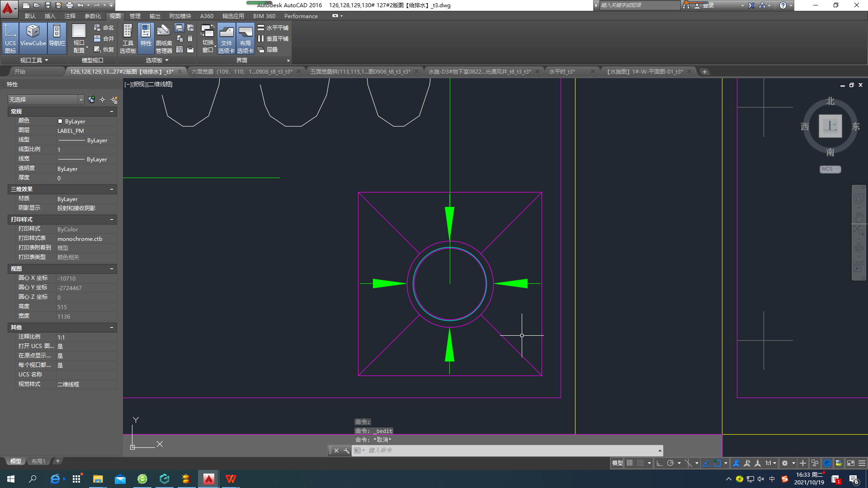Viewport: 868px width, 488px height.
Task: Click the ViewCube 北 north label
Action: pyautogui.click(x=830, y=101)
